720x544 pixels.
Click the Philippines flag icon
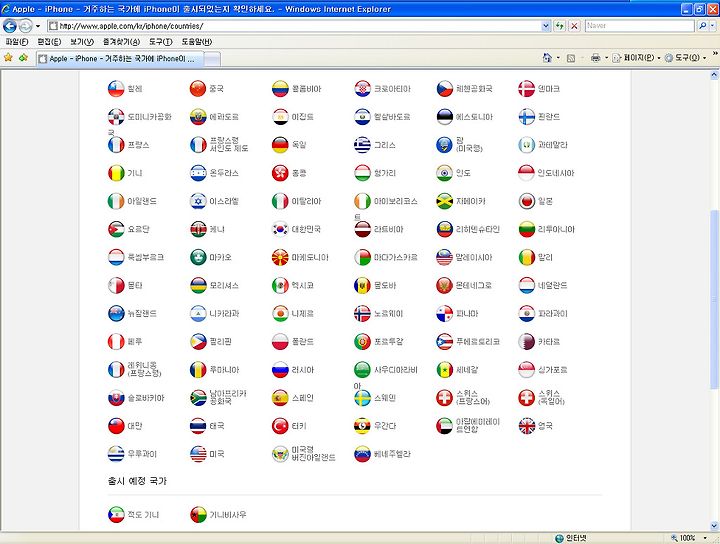[x=198, y=342]
